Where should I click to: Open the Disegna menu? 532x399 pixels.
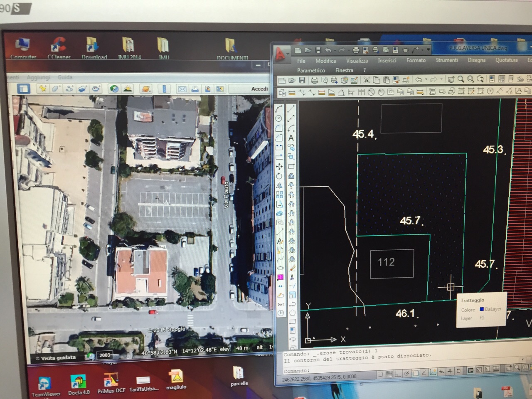click(476, 60)
